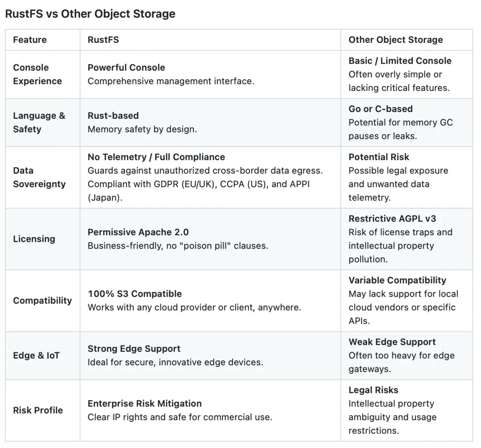This screenshot has height=448, width=481.
Task: Click the "Feature" column header
Action: click(30, 40)
